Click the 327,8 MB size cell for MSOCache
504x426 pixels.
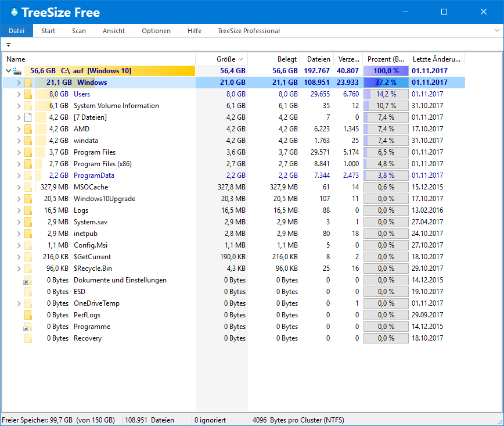point(232,187)
